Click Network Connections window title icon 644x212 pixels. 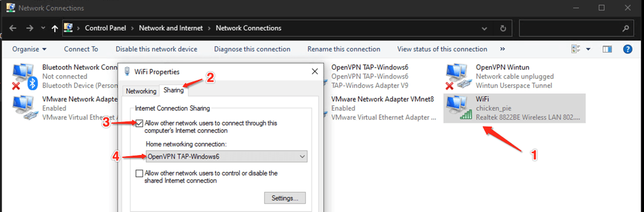[x=11, y=8]
